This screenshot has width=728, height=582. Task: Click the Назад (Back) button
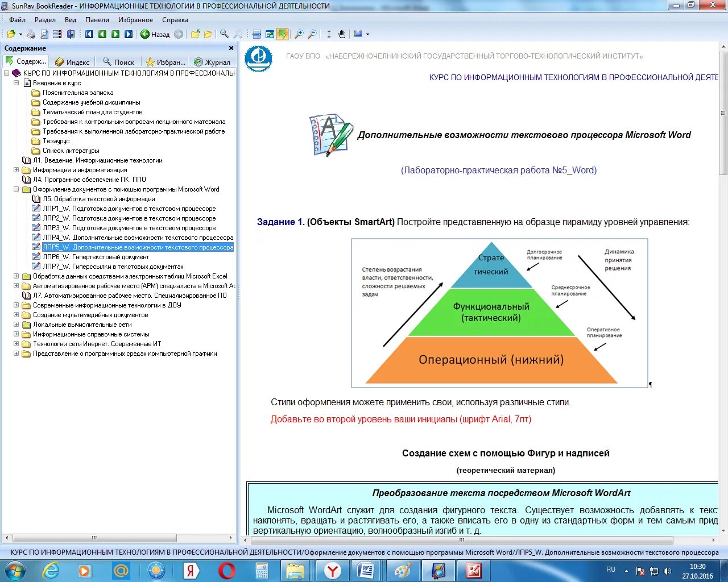[x=155, y=34]
